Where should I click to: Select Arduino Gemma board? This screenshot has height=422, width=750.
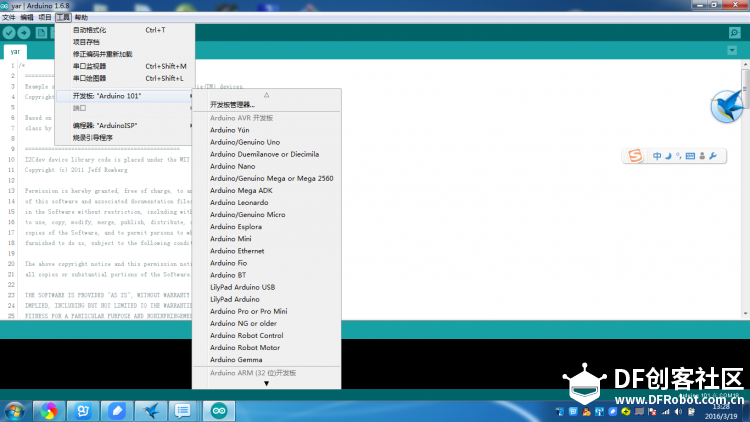click(x=266, y=359)
